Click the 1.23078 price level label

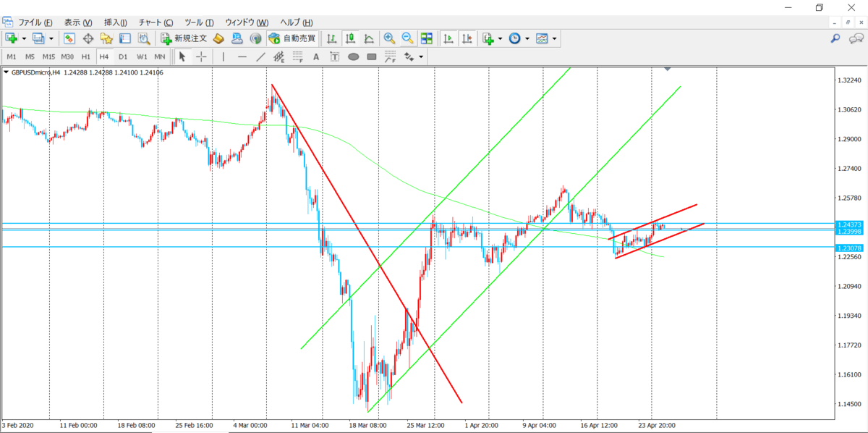point(848,248)
